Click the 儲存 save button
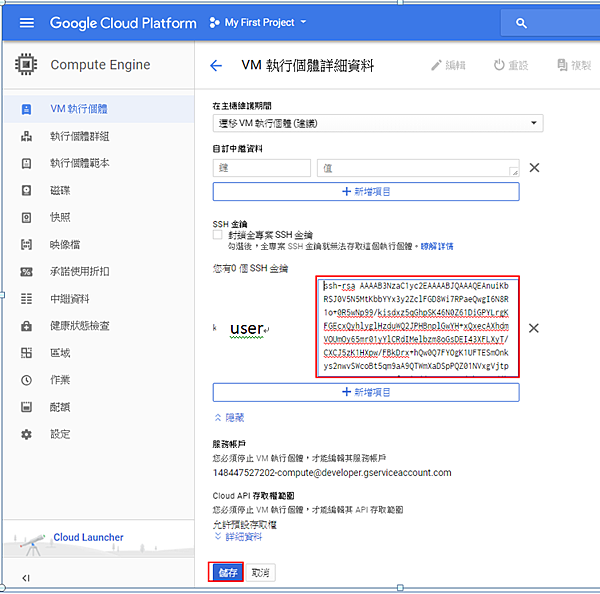The height and width of the screenshot is (594, 600). coord(227,573)
